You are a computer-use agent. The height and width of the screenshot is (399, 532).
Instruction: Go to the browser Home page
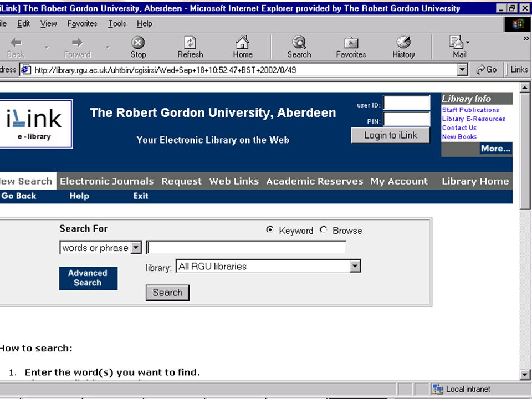(x=243, y=47)
